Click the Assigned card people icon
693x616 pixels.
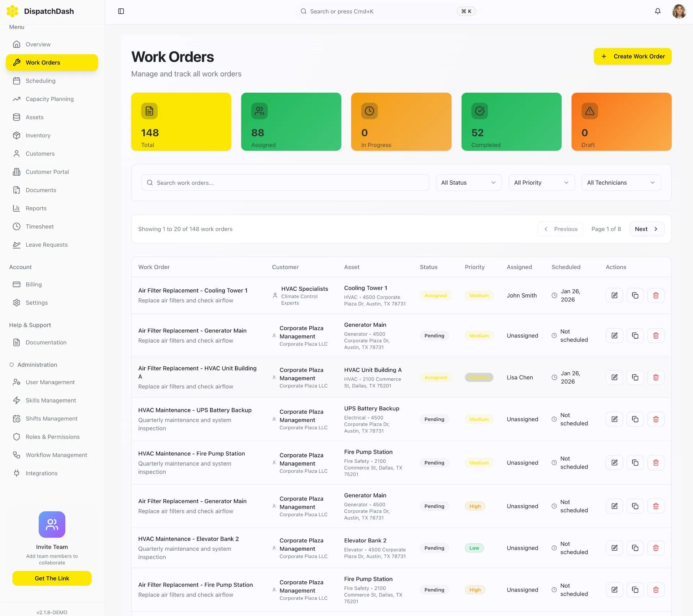coord(260,111)
